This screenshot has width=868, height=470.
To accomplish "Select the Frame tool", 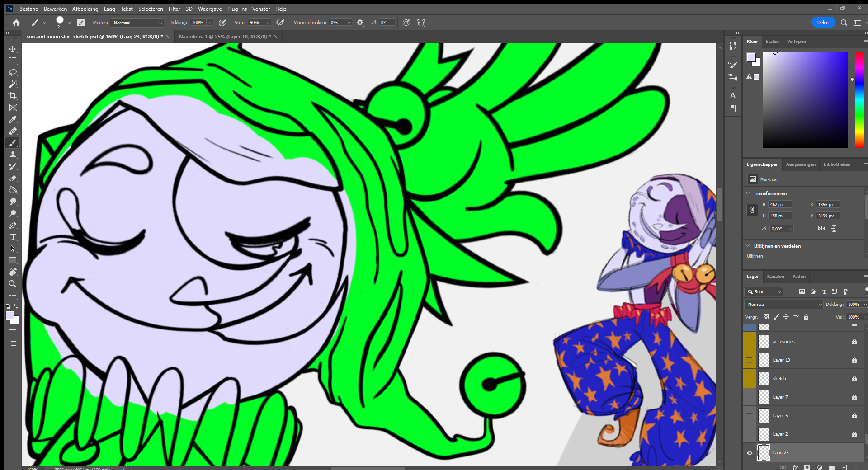I will tap(13, 108).
